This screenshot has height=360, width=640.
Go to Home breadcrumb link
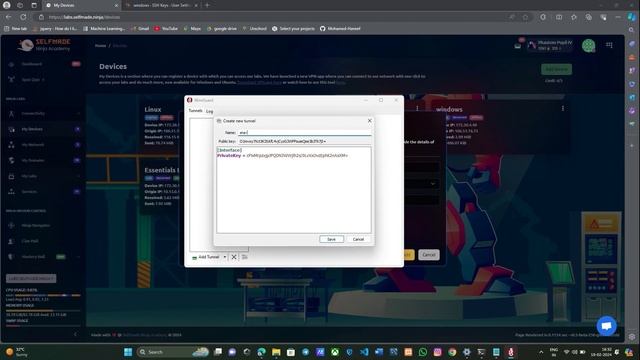pos(100,46)
